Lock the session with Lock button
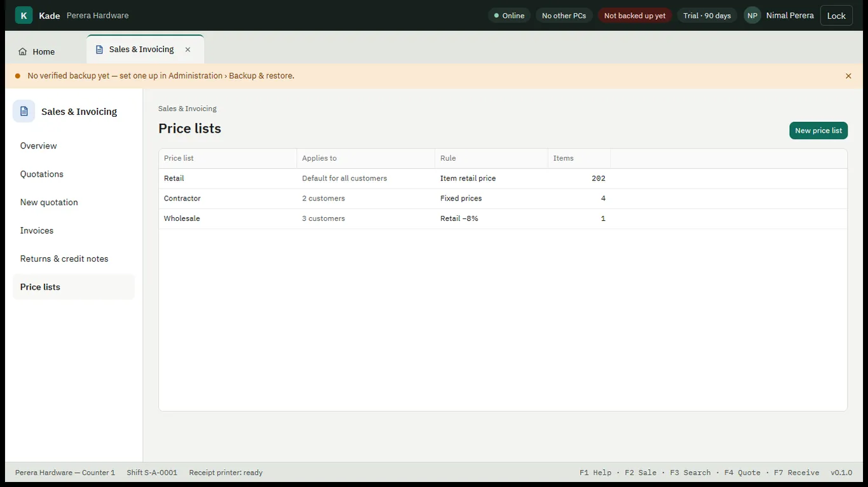The image size is (868, 487). tap(836, 16)
